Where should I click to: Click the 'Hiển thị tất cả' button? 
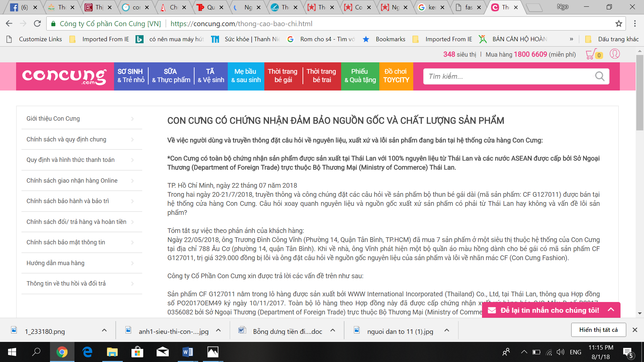[598, 329]
